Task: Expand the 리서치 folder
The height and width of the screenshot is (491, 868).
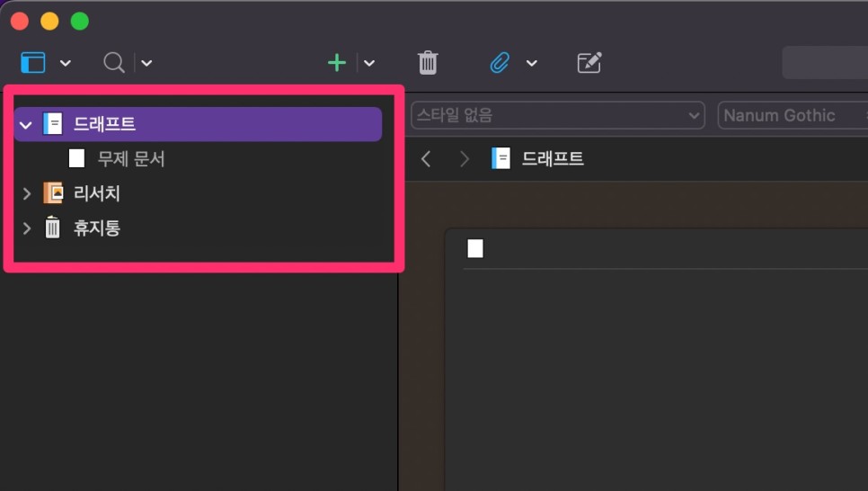Action: pos(27,193)
